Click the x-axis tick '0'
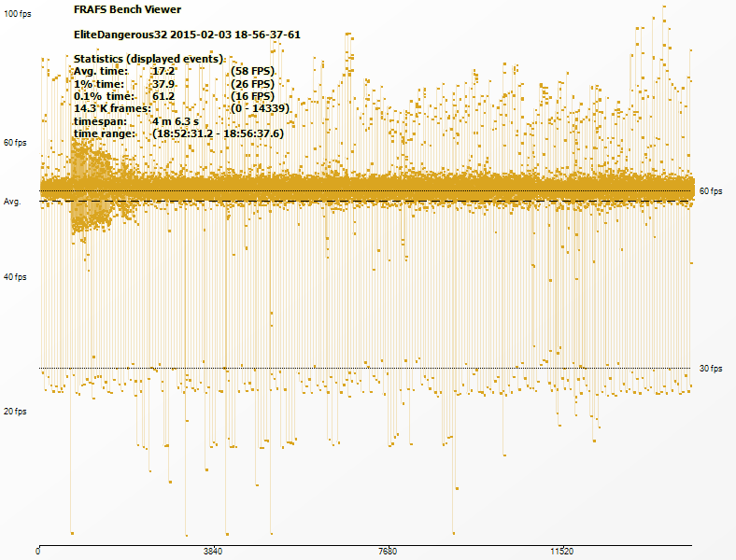The image size is (736, 560). click(x=38, y=552)
